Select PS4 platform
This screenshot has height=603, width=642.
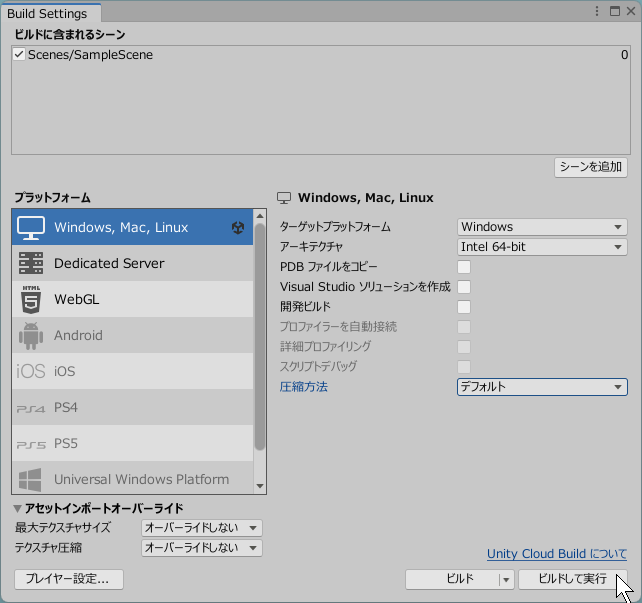tap(132, 407)
